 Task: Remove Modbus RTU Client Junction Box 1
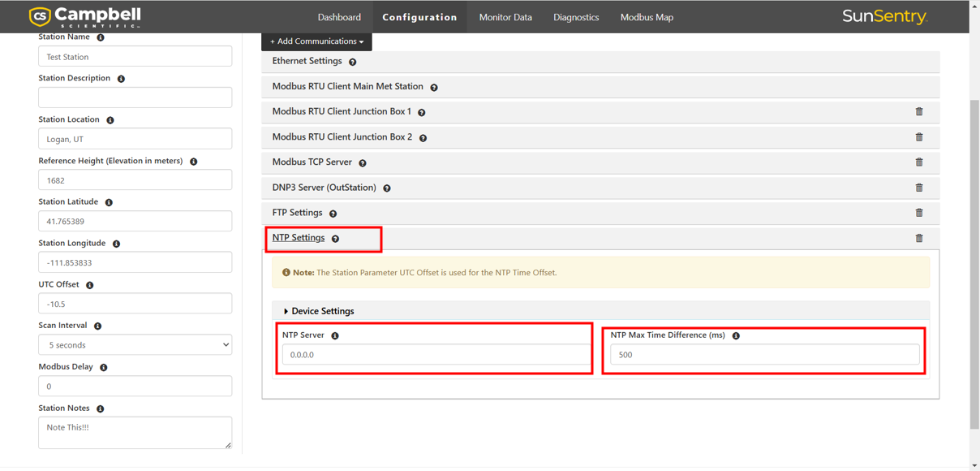coord(919,111)
